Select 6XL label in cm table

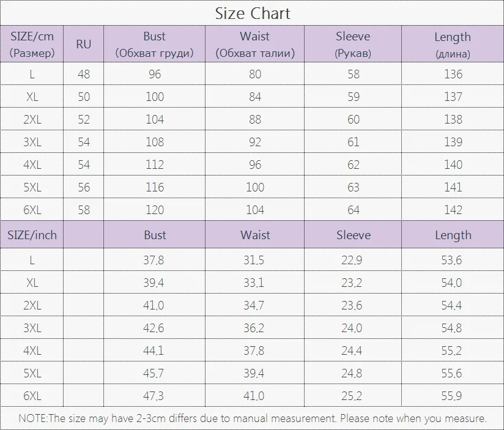(32, 210)
